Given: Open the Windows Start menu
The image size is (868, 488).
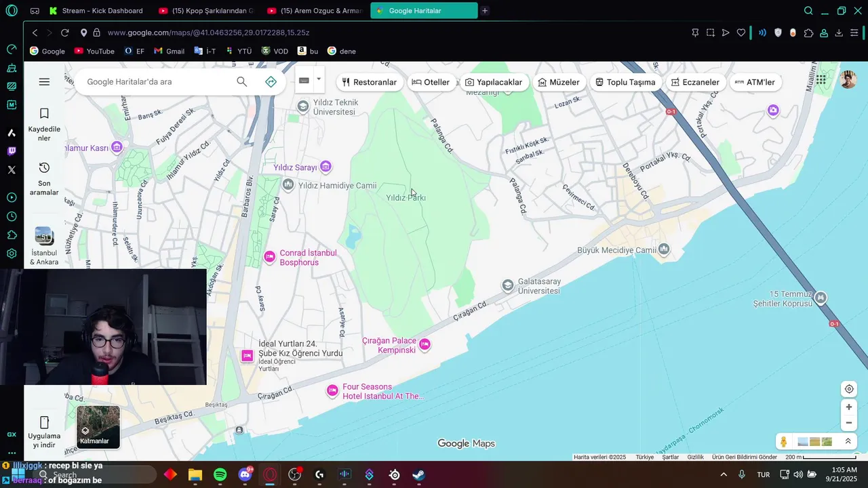Looking at the screenshot, I should (18, 474).
